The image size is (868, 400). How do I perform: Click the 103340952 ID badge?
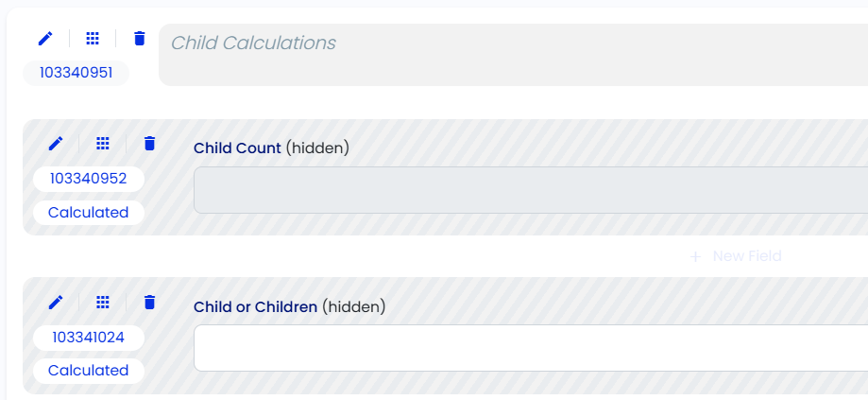click(89, 179)
